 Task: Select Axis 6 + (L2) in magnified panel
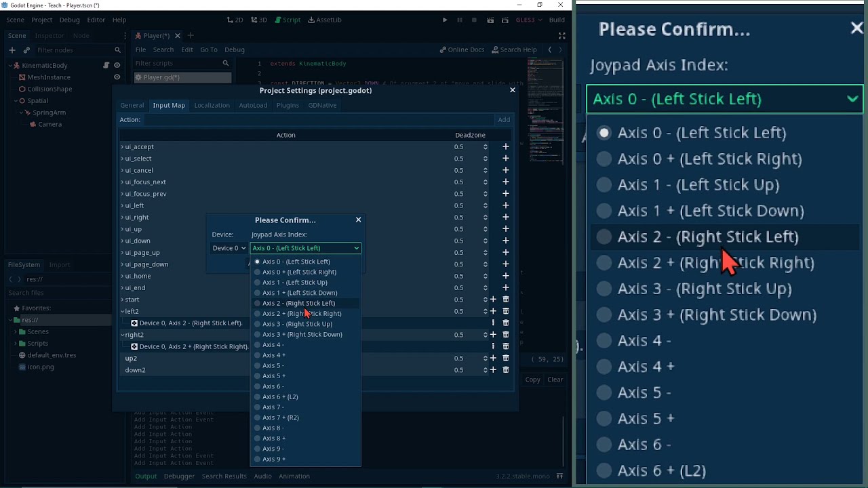(x=652, y=470)
